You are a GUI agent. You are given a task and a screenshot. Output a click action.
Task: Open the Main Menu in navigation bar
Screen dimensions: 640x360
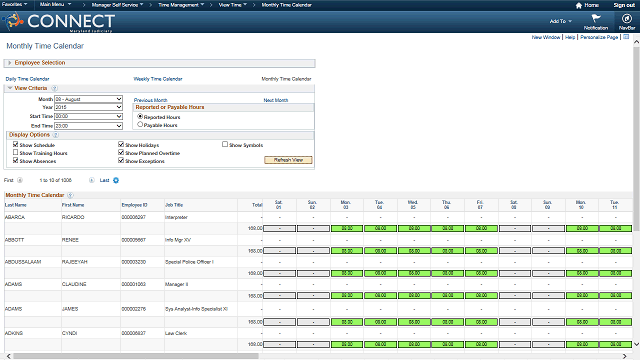tap(55, 4)
